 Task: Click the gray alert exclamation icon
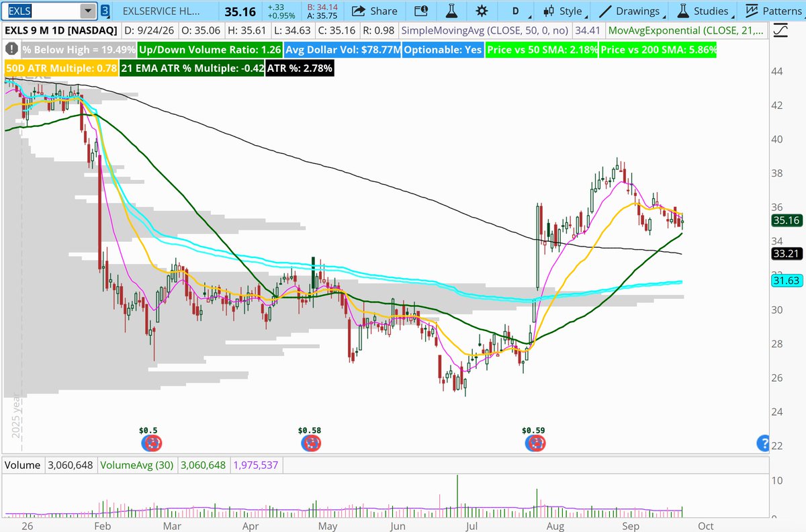point(11,50)
